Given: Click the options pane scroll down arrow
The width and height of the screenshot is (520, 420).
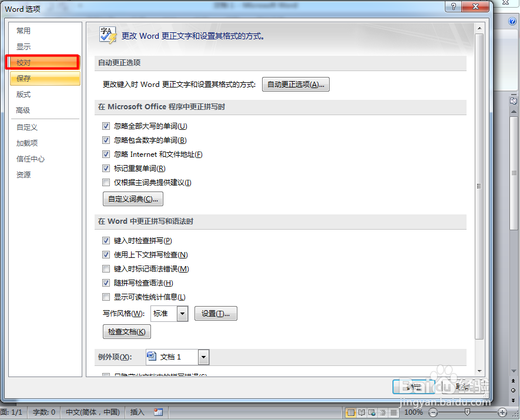Looking at the screenshot, I should (x=479, y=371).
